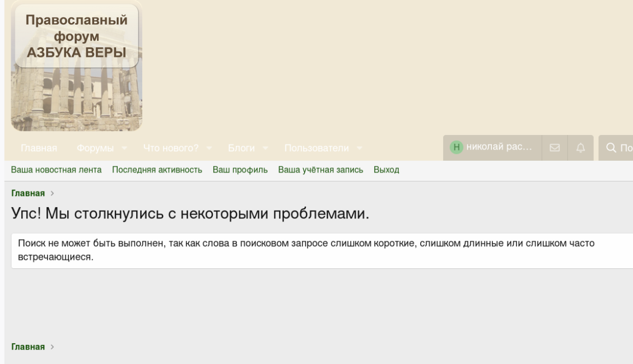
Task: Click the bottom Главная breadcrumb link
Action: pyautogui.click(x=28, y=347)
